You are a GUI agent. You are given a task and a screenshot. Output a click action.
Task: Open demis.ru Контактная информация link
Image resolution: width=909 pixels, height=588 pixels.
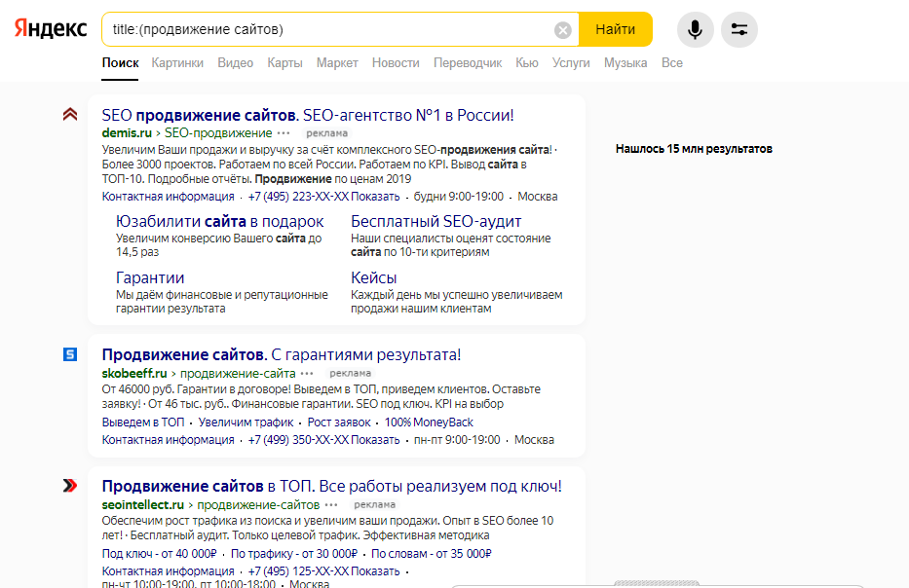[169, 197]
